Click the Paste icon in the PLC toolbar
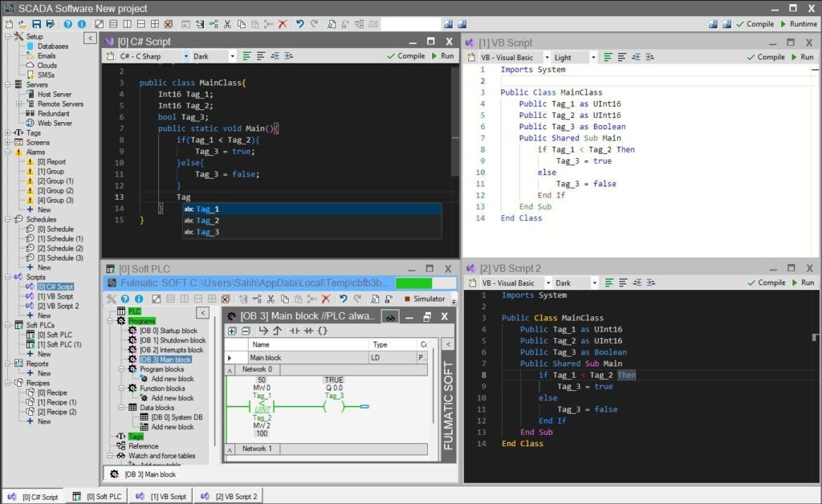Image resolution: width=822 pixels, height=504 pixels. [x=297, y=298]
